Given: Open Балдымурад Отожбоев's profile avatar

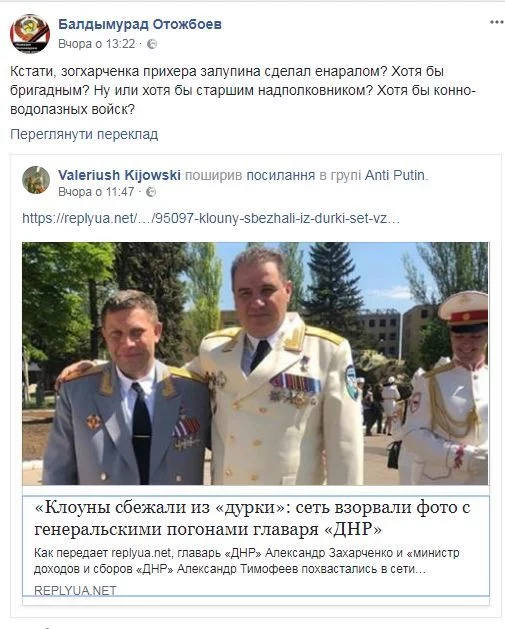Looking at the screenshot, I should click(x=30, y=33).
